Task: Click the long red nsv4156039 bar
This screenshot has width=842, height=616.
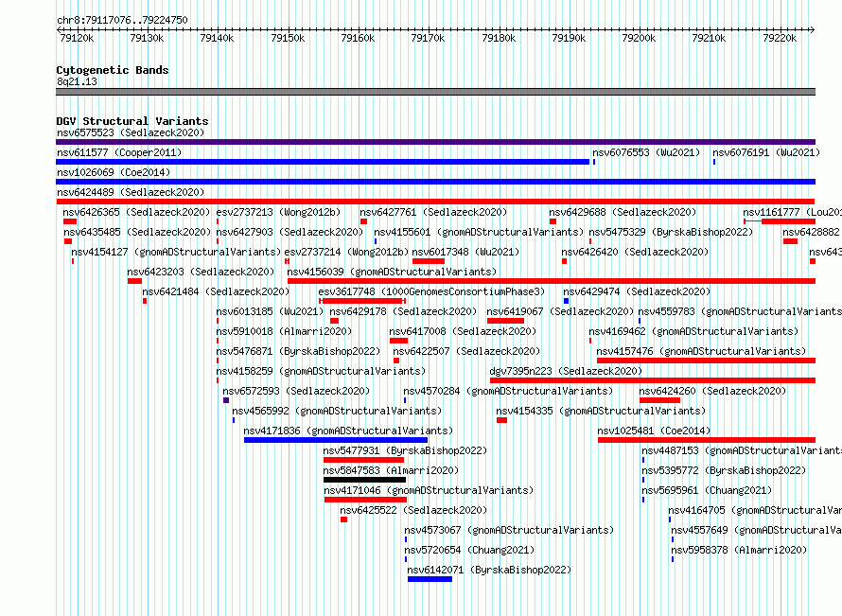Action: point(552,281)
